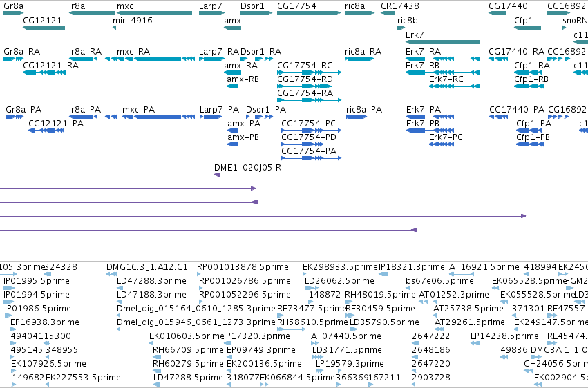The height and width of the screenshot is (388, 588).
Task: Click the RH58610.5prime label
Action: [312, 322]
